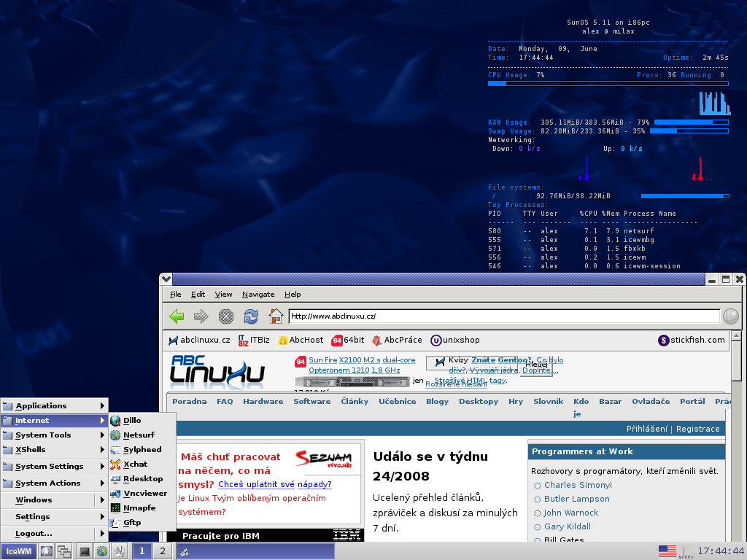The width and height of the screenshot is (747, 560).
Task: Switch to workspace 2
Action: [163, 551]
